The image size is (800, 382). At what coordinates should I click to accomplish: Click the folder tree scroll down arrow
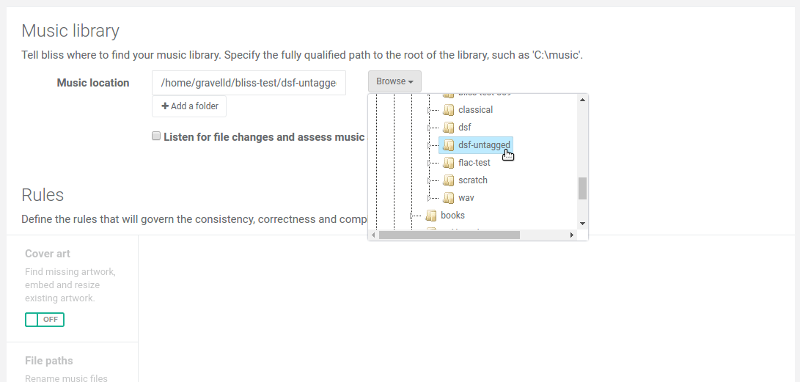583,223
